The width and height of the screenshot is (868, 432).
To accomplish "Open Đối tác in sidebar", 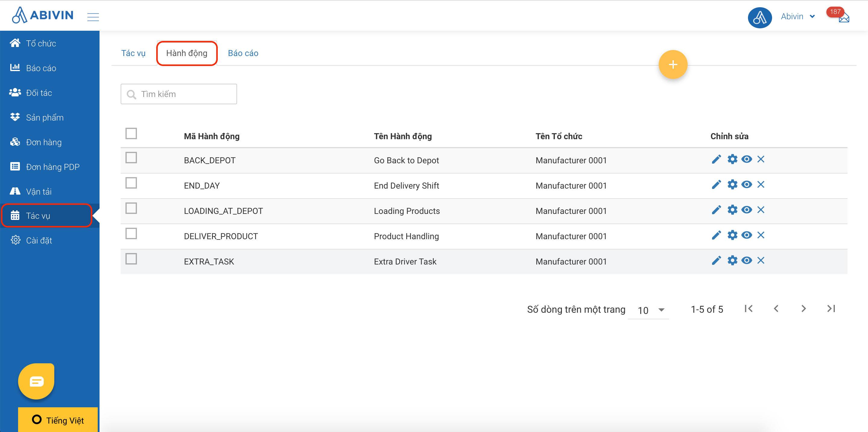I will point(50,92).
